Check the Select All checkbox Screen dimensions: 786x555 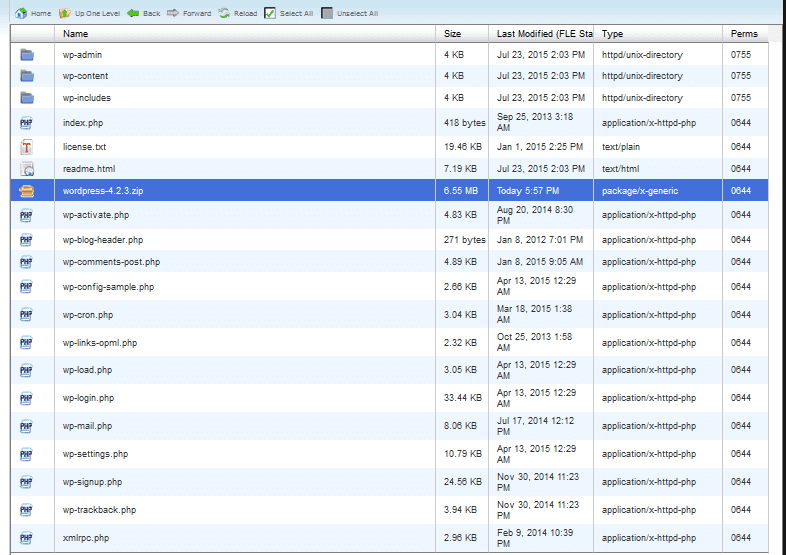(x=270, y=13)
